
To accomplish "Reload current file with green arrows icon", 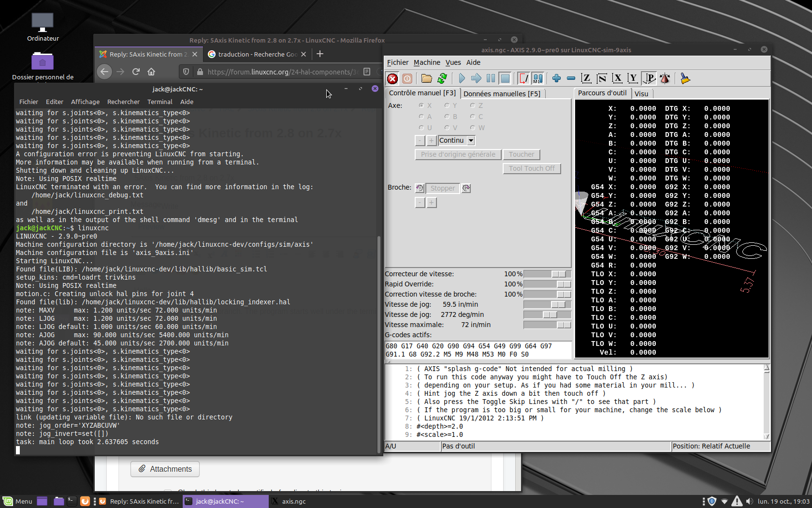I will coord(442,78).
